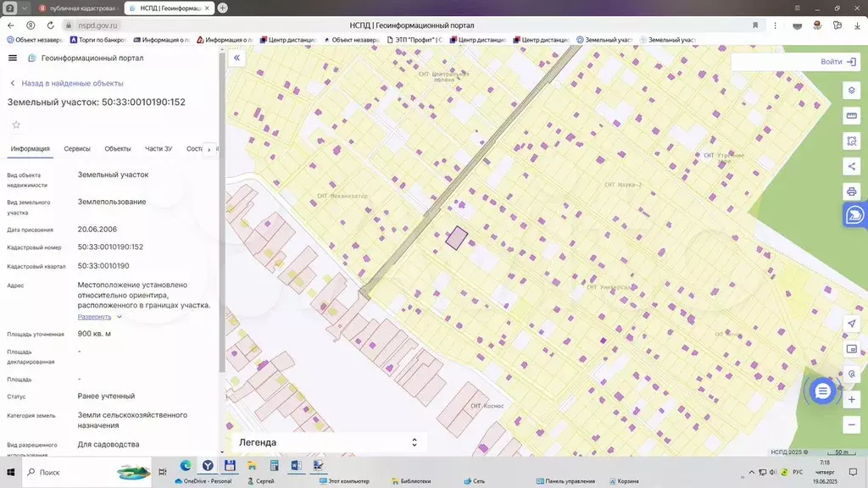This screenshot has width=868, height=488.
Task: Open Edge browser from taskbar
Action: click(186, 466)
